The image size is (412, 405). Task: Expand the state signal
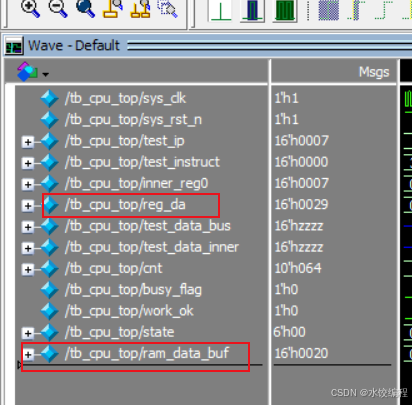click(x=28, y=333)
